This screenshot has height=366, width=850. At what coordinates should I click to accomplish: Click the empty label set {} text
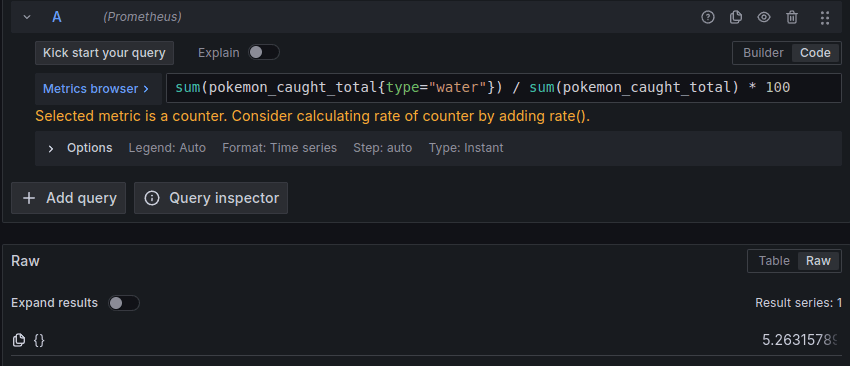(39, 341)
